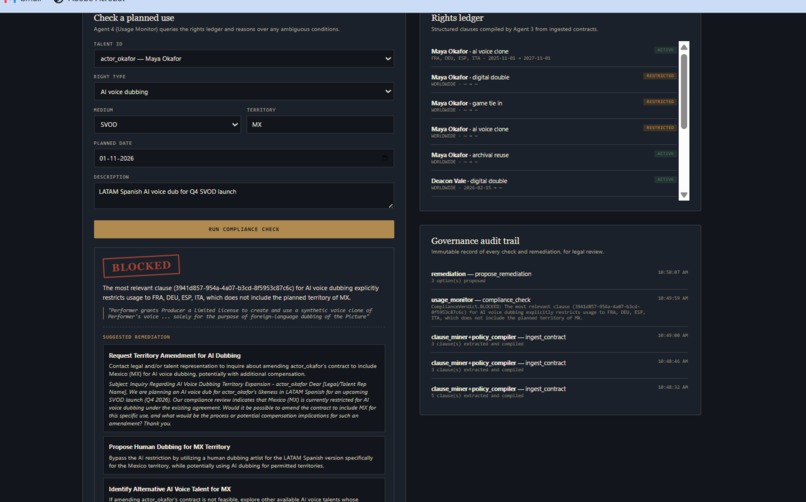Click the ACTIVE badge on Deacon Vale row

coord(665,179)
